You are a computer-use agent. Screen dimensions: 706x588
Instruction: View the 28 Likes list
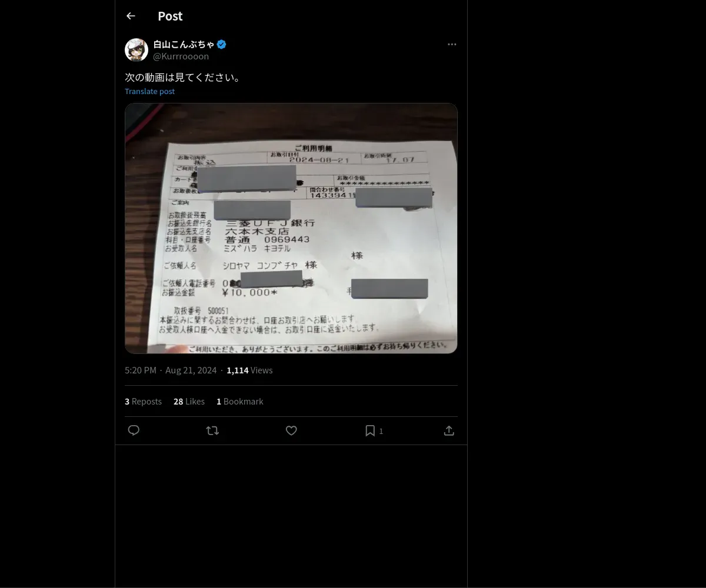189,401
